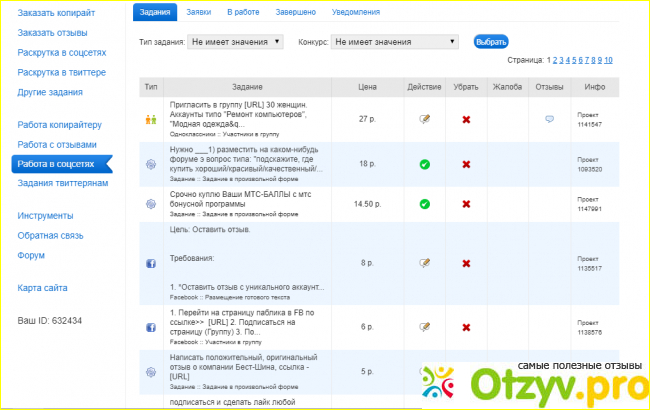Viewport: 650px width, 410px height.
Task: Open the 'Тип задания' dropdown
Action: pos(236,42)
